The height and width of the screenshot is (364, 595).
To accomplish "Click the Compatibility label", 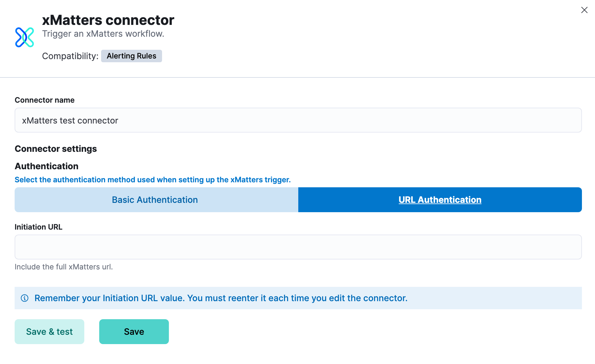I will point(69,56).
